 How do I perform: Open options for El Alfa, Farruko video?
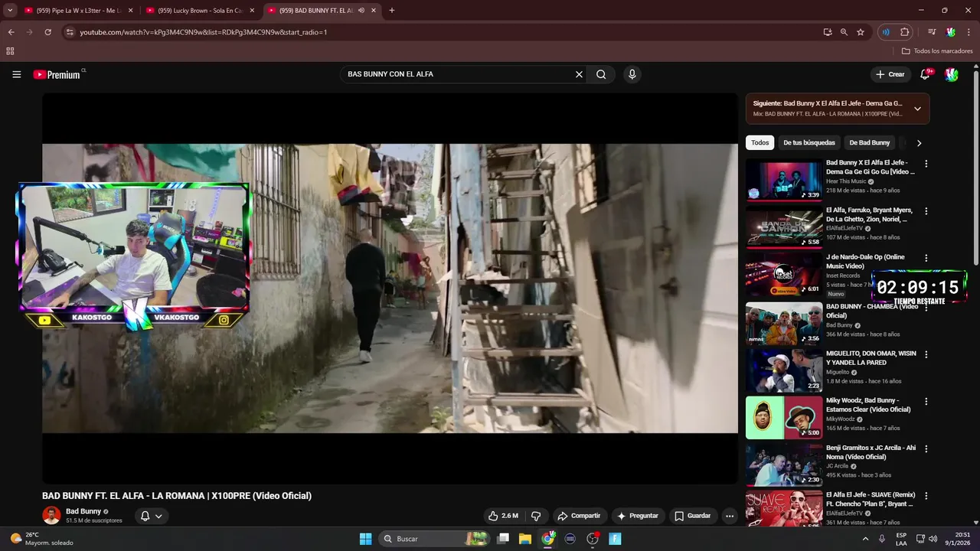pyautogui.click(x=926, y=211)
